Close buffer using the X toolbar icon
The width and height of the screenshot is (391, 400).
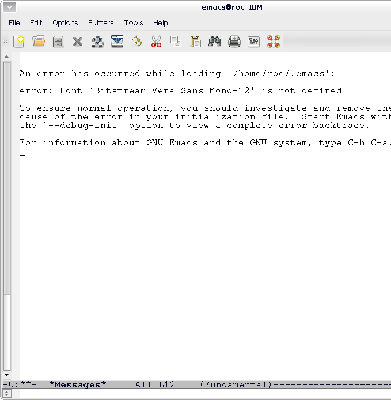click(78, 42)
